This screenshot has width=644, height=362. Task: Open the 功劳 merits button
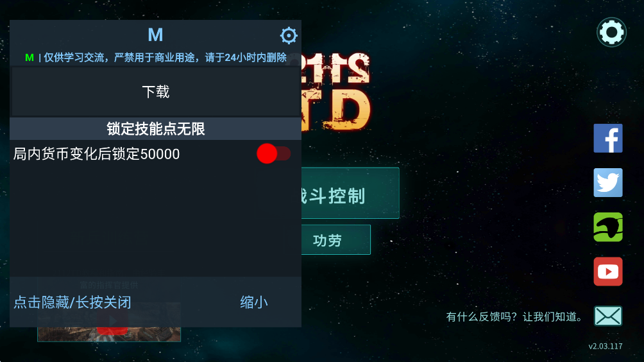336,239
